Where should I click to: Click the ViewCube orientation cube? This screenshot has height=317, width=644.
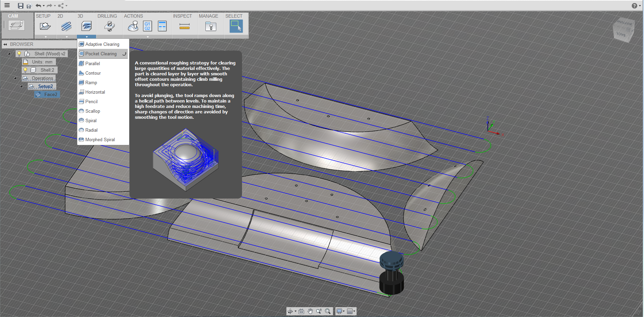(623, 30)
